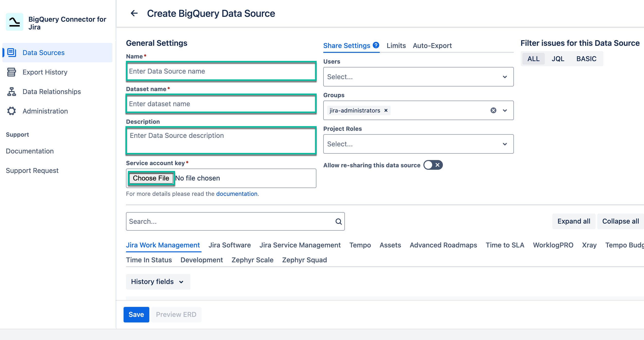Click the Share Settings help icon
This screenshot has height=340, width=644.
pos(376,45)
